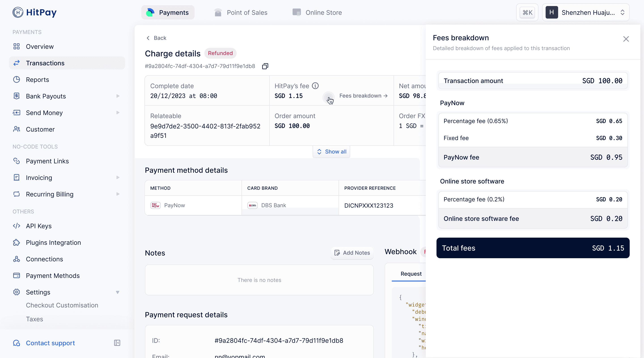Copy the charge ID with copy icon

[265, 66]
